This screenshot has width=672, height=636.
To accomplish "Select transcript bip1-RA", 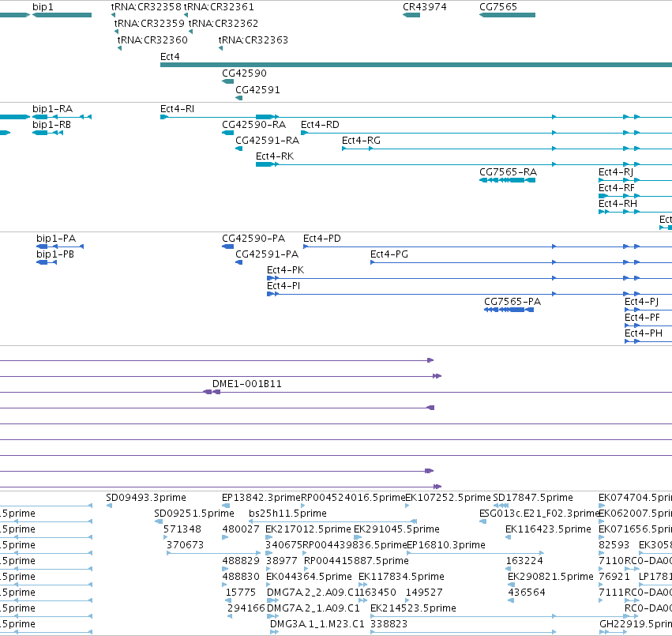I will point(62,117).
